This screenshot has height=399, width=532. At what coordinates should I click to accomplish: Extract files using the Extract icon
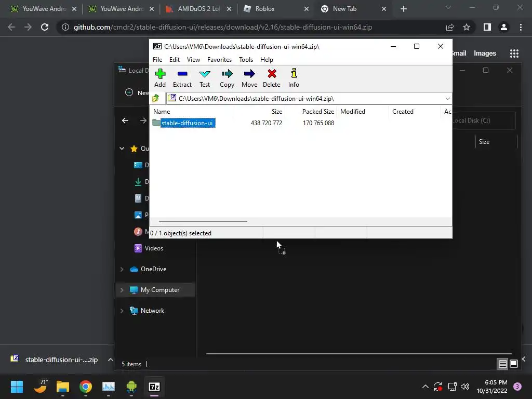(182, 78)
